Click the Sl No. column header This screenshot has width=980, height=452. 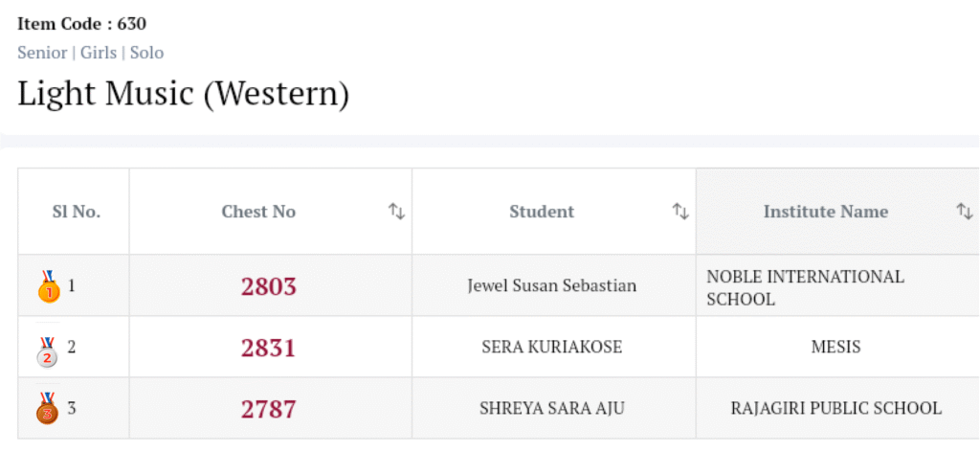[76, 212]
